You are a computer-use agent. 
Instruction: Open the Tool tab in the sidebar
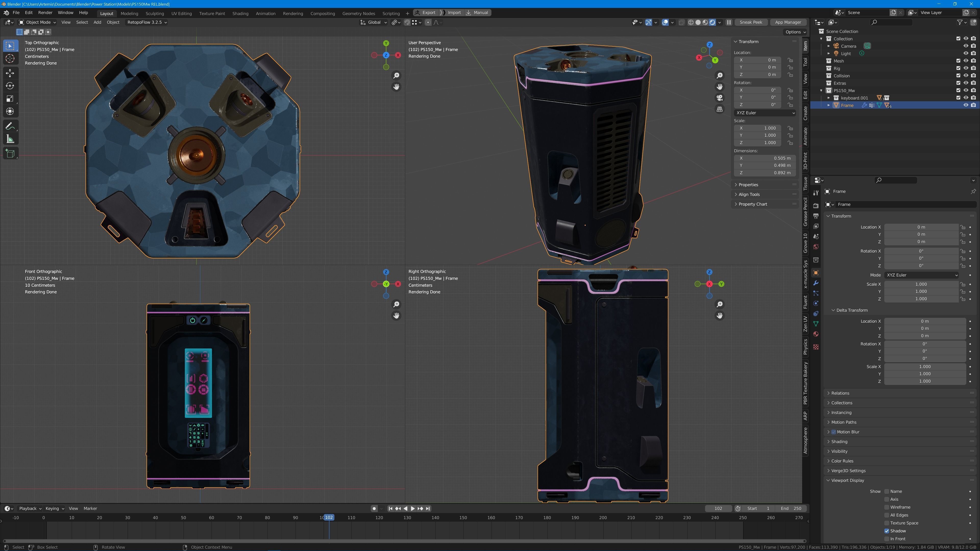805,62
